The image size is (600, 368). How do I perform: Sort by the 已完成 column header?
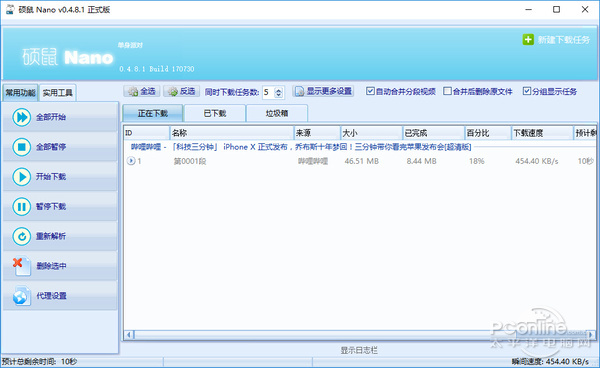click(434, 133)
